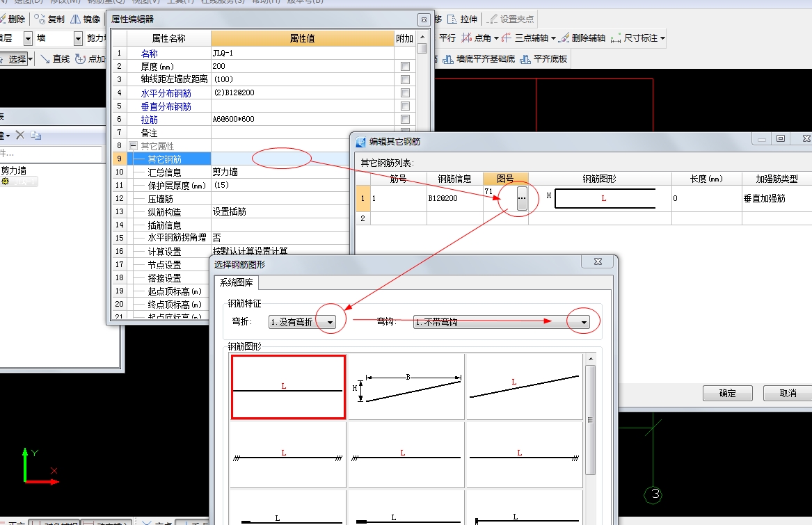Toggle 附加 checkbox for 垂直分布钢筋 row

coord(405,106)
